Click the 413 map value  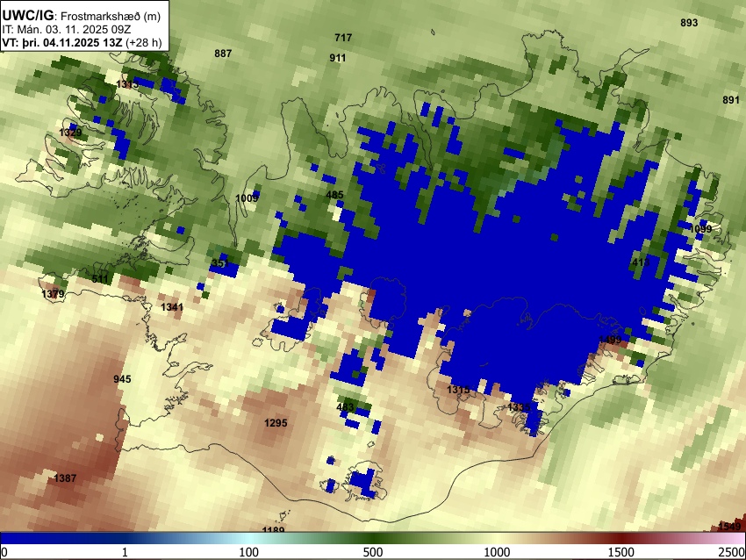click(x=641, y=262)
